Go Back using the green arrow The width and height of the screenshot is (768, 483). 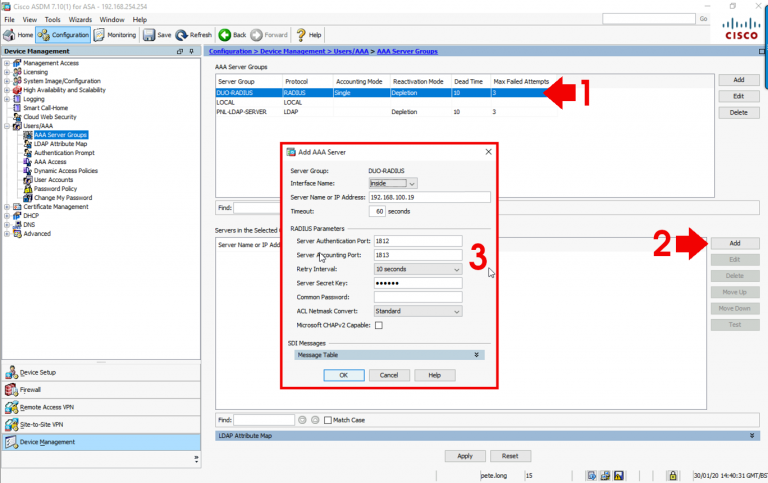click(x=232, y=35)
